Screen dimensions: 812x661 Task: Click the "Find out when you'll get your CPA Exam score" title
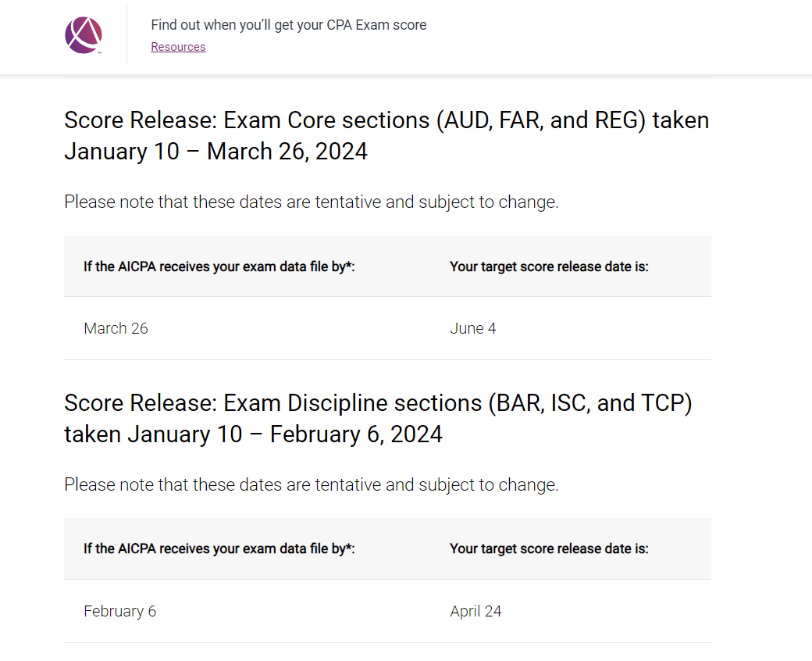(288, 25)
